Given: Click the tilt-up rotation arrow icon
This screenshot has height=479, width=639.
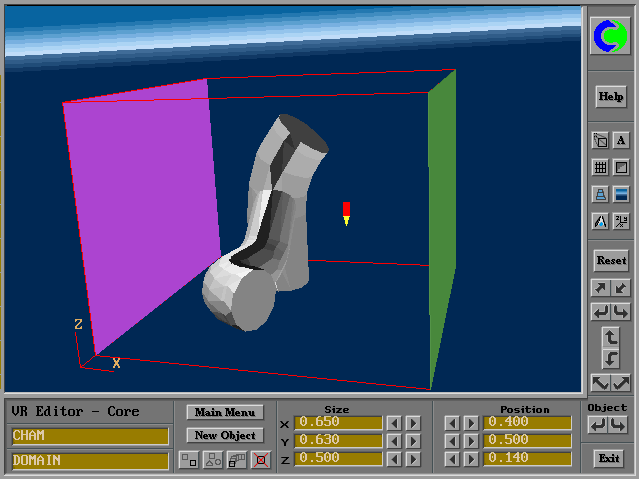Looking at the screenshot, I should (x=611, y=337).
